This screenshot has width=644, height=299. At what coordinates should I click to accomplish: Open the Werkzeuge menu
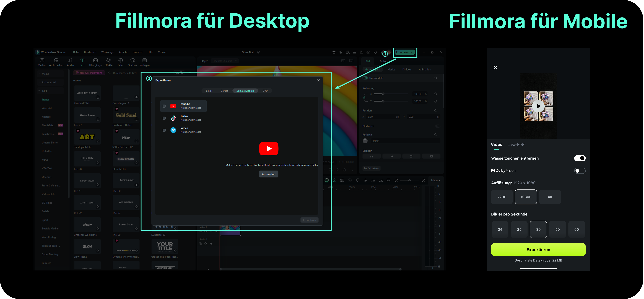[108, 52]
